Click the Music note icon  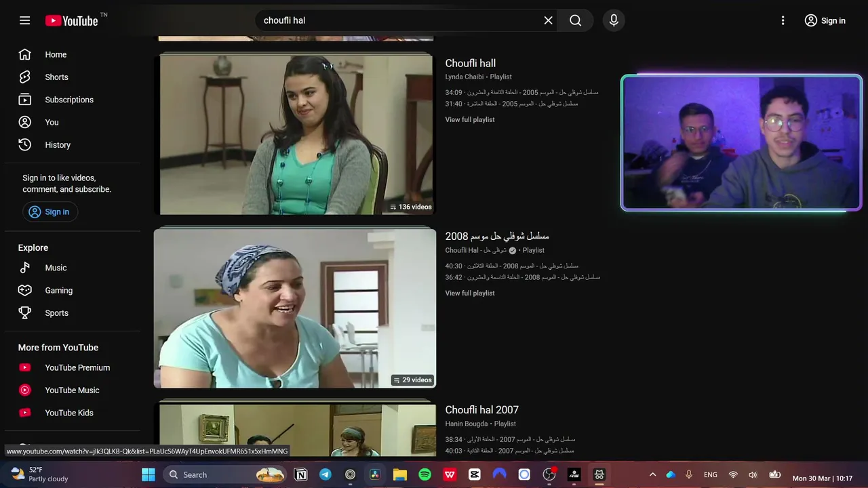click(x=25, y=268)
